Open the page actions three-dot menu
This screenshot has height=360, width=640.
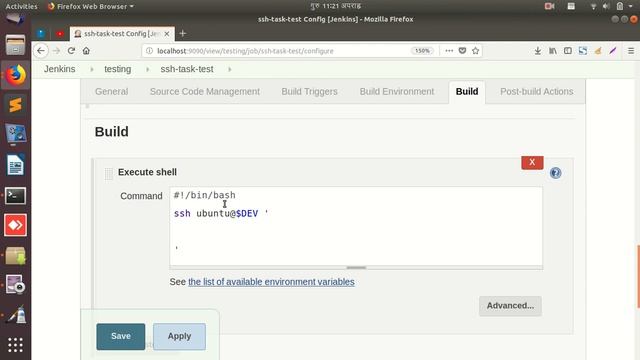click(x=449, y=51)
